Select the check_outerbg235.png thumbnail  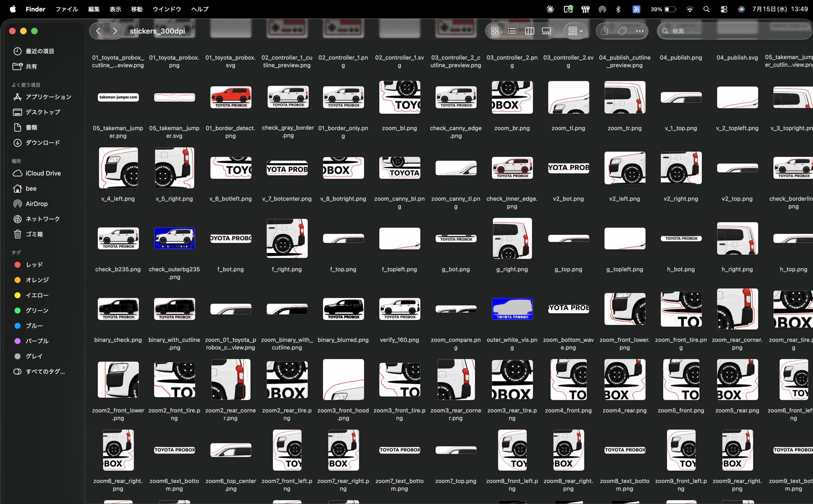click(x=174, y=238)
